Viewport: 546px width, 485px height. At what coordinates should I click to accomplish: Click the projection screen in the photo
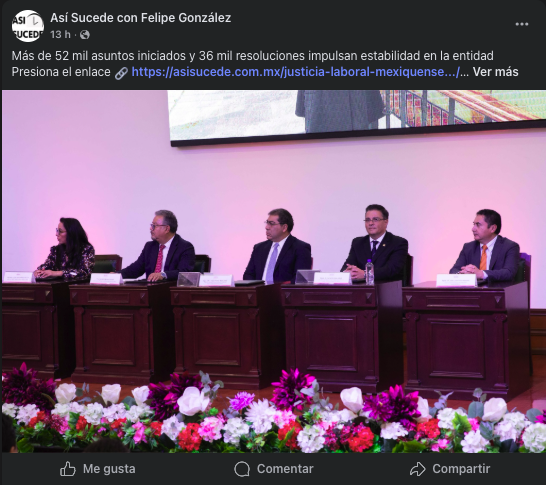click(357, 117)
